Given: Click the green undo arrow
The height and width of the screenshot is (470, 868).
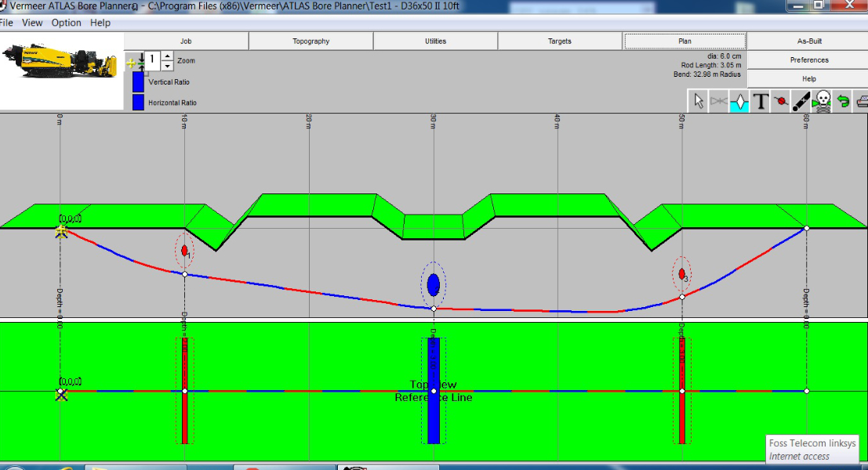Looking at the screenshot, I should point(843,102).
